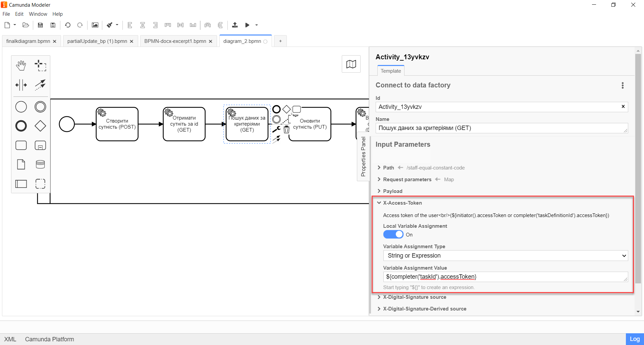Create an end event from palette
Viewport: 644px width, 345px height.
click(21, 126)
